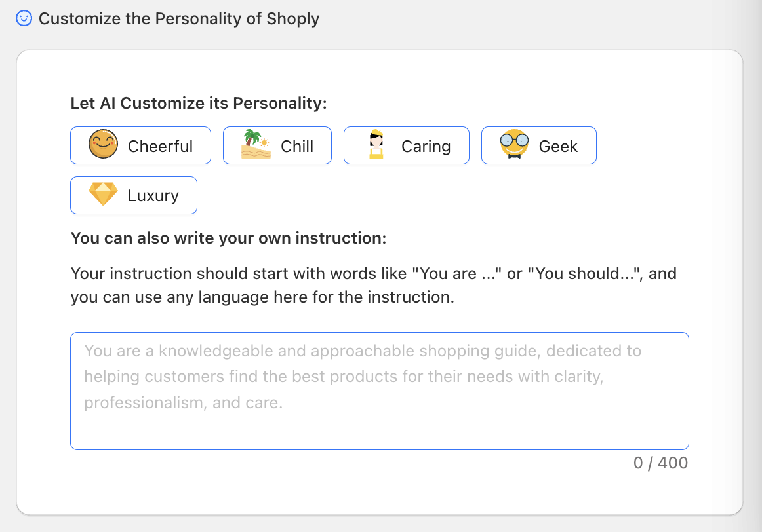
Task: Click the placeholder text in instruction field
Action: [x=363, y=377]
